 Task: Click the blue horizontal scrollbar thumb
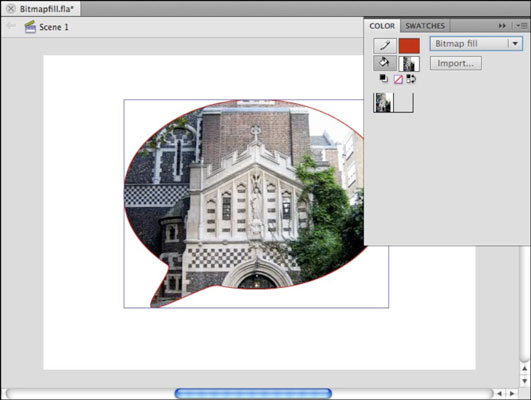click(x=253, y=393)
